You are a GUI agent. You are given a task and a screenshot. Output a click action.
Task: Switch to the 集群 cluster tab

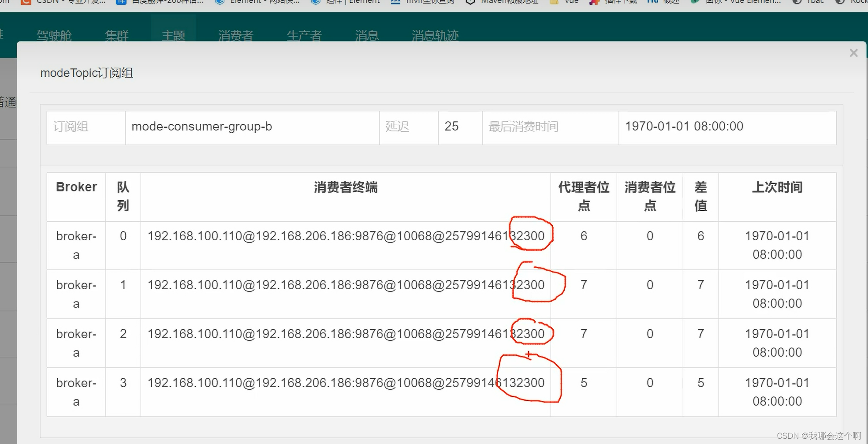[117, 35]
